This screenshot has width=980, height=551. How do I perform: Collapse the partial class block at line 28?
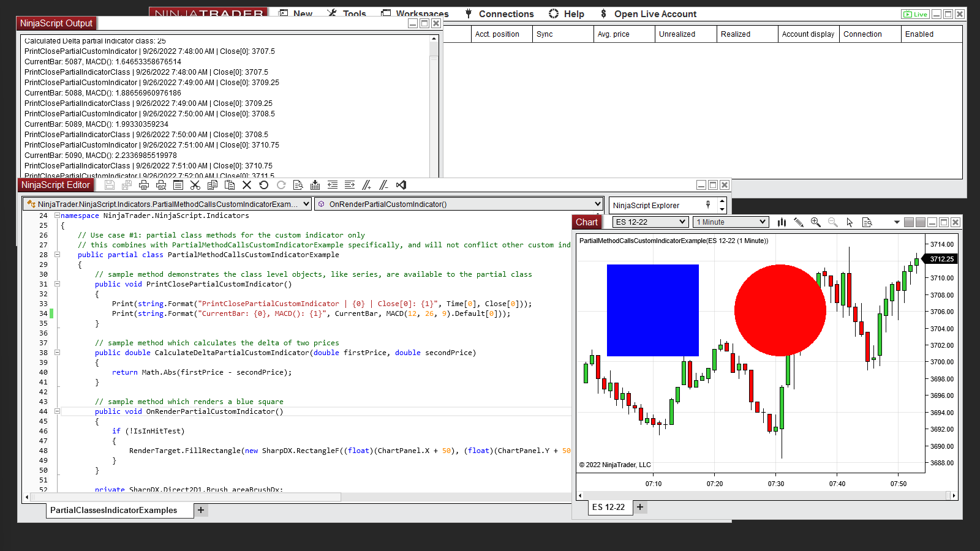click(57, 255)
